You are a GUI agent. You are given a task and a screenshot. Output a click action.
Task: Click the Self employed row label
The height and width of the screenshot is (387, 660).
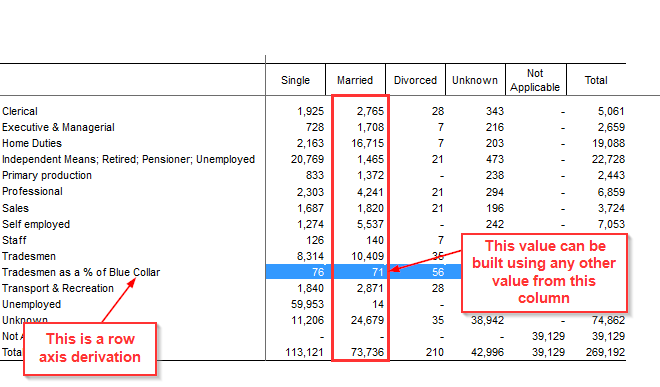coord(36,224)
